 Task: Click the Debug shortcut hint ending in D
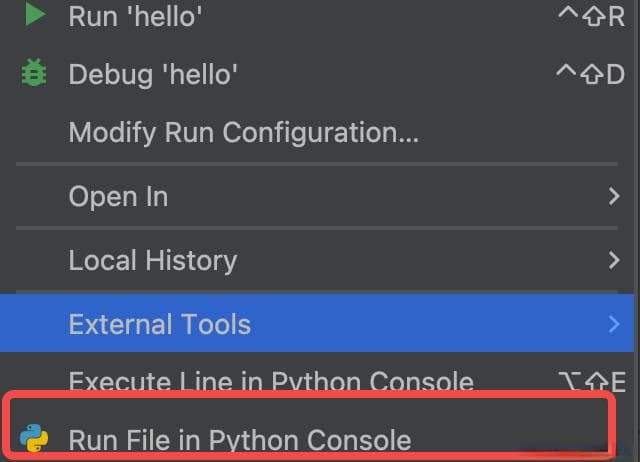pyautogui.click(x=590, y=74)
